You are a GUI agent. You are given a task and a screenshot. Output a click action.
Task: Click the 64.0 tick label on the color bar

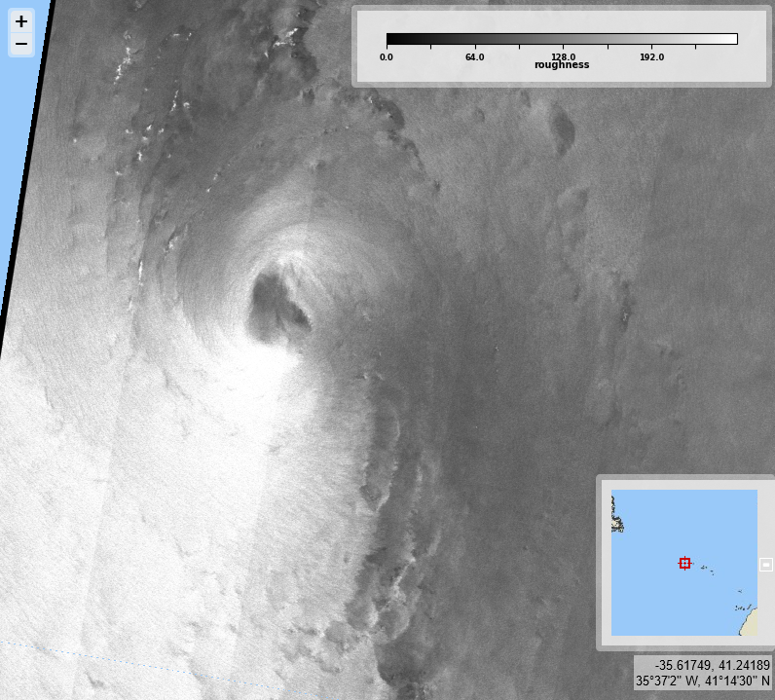474,57
